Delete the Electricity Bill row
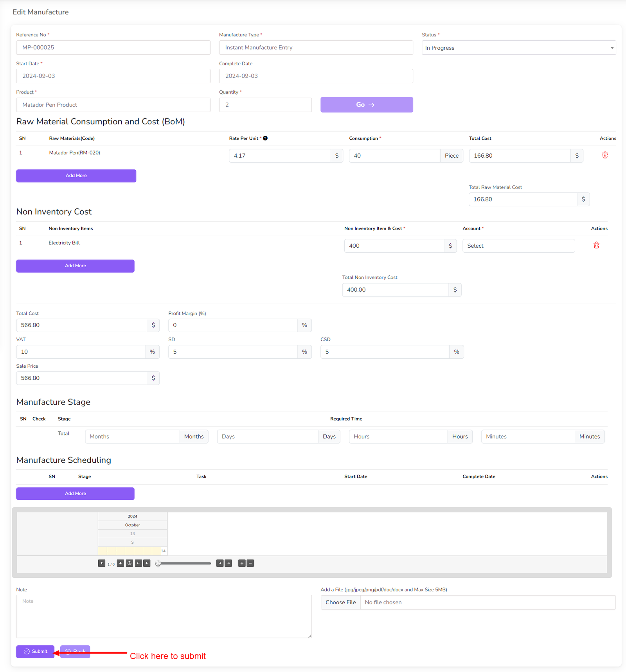This screenshot has height=672, width=626. click(x=596, y=245)
